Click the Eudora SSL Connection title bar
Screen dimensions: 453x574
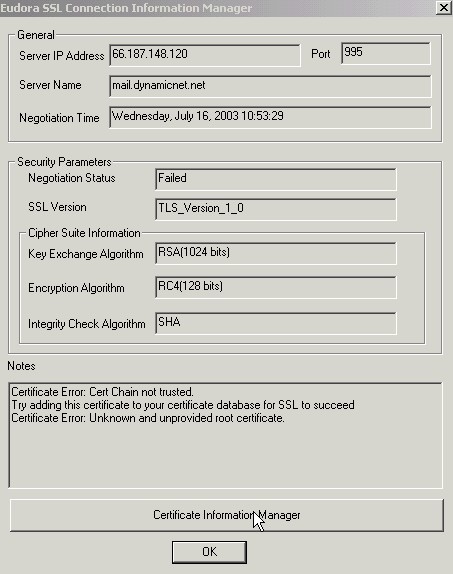(216, 8)
